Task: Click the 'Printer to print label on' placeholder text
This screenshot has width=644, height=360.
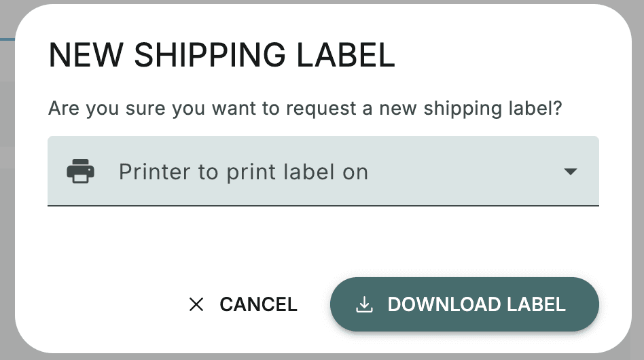Action: 243,172
